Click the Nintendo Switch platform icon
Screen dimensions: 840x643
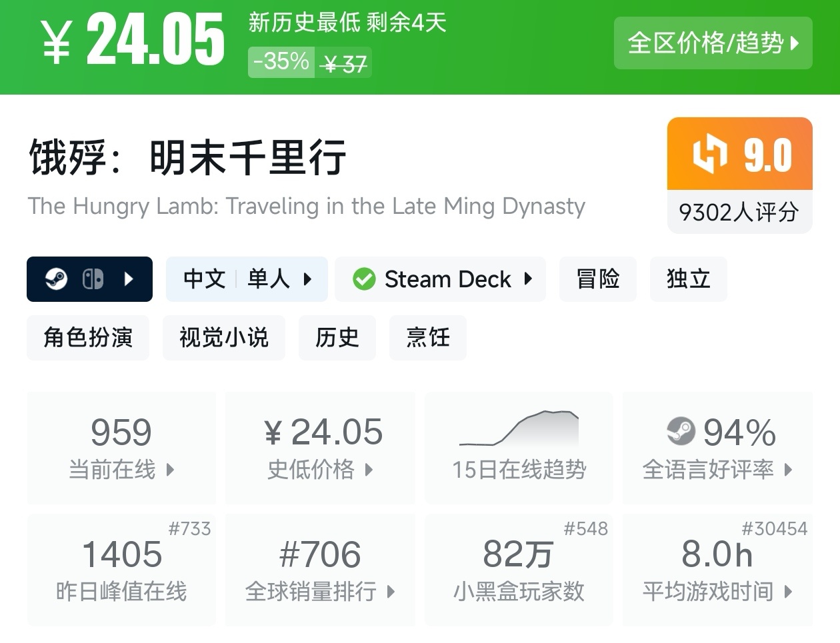pyautogui.click(x=93, y=279)
